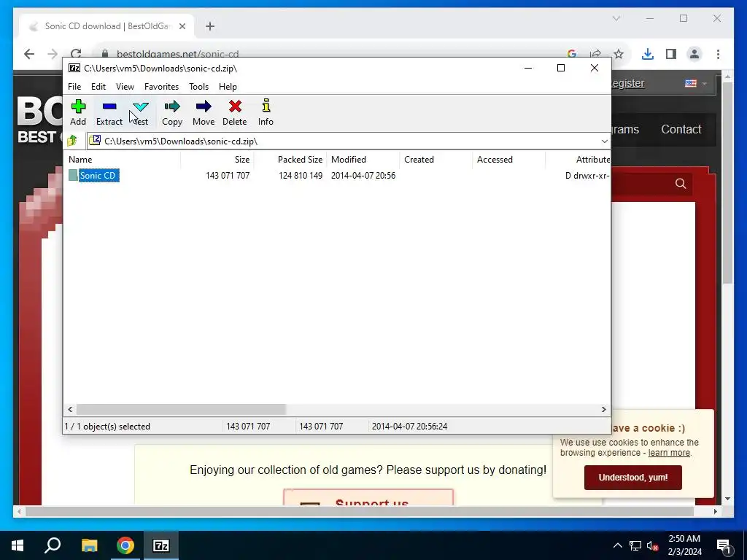Open the Windows Start menu
Image resolution: width=747 pixels, height=560 pixels.
point(18,545)
